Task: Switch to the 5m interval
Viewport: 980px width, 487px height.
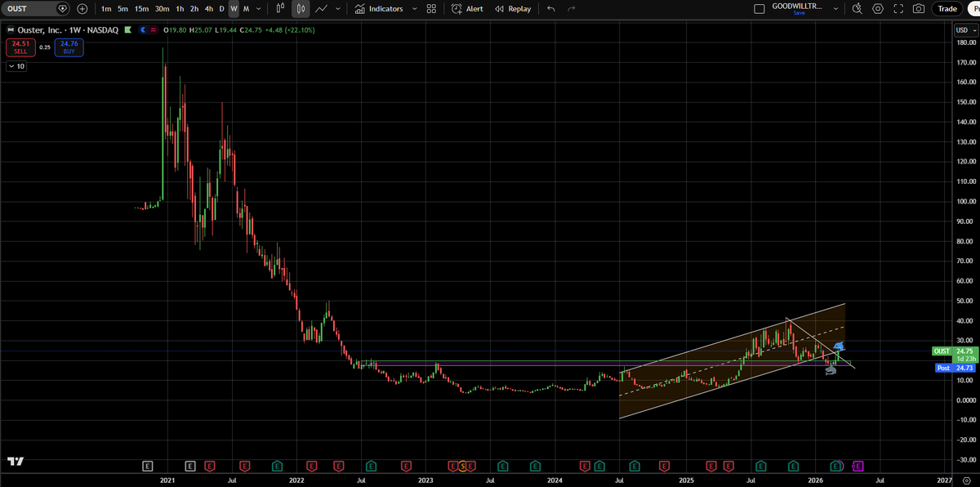Action: (x=122, y=9)
